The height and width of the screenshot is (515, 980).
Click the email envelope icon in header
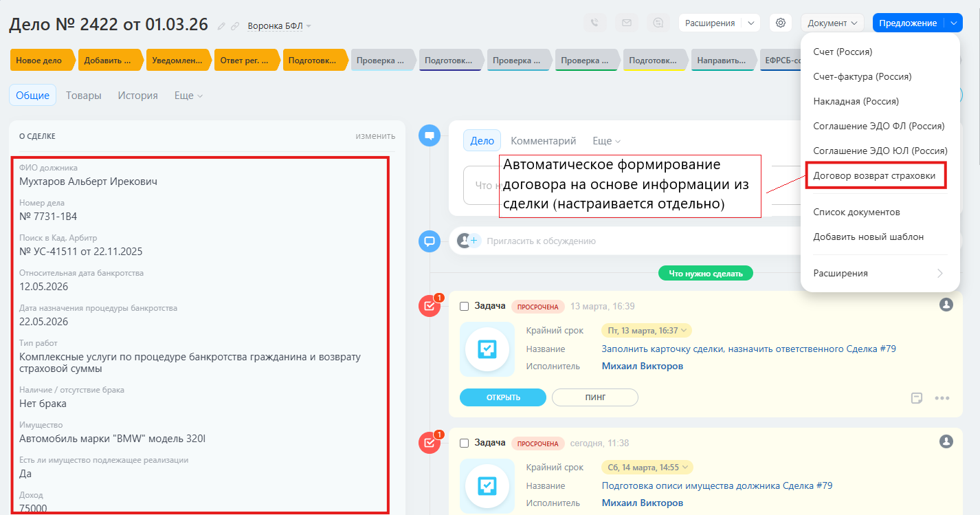coord(626,23)
